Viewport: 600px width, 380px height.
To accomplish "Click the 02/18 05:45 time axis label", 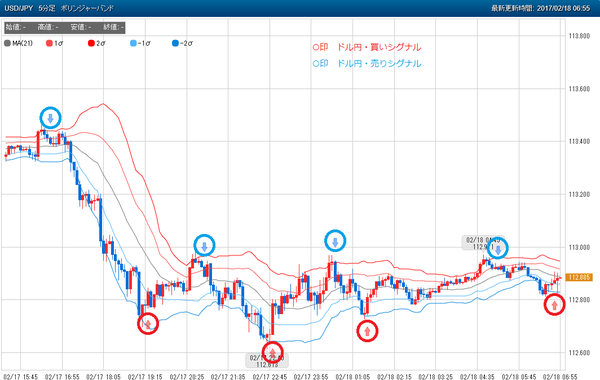I will click(x=519, y=377).
